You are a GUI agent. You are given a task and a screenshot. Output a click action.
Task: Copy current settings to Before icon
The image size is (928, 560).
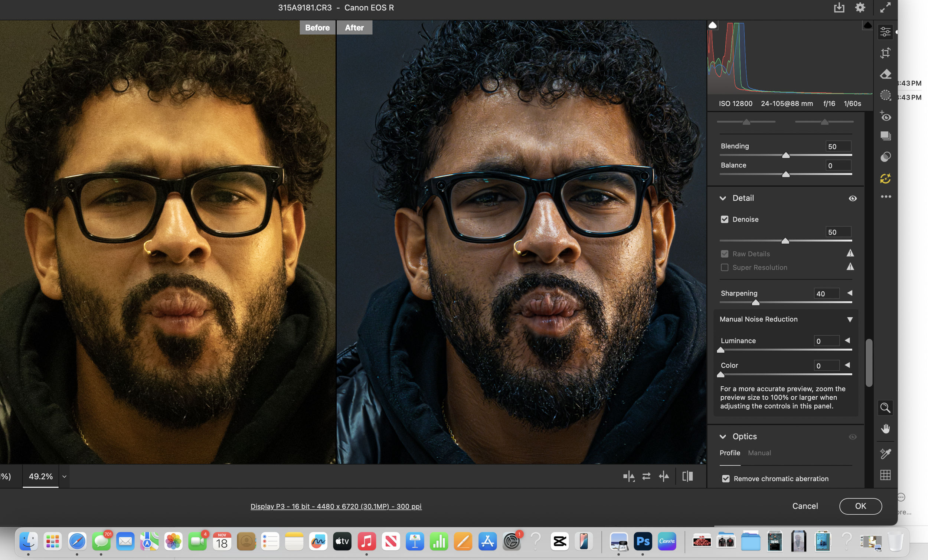tap(664, 477)
